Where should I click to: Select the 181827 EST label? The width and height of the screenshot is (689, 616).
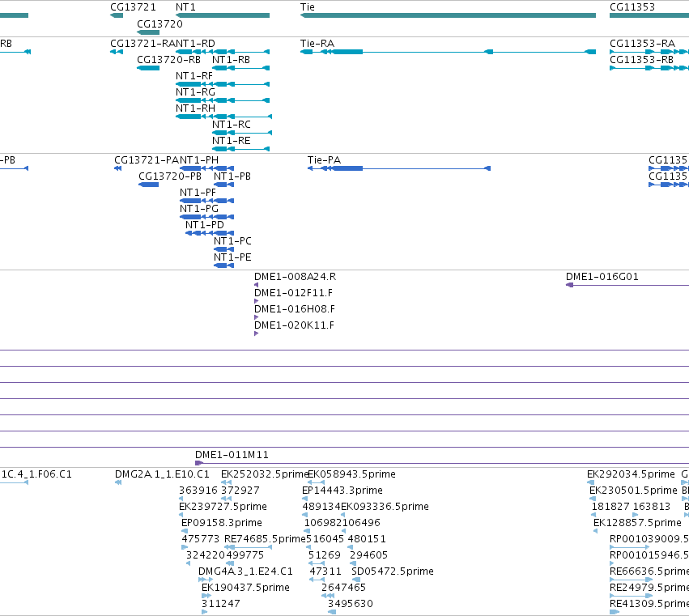pos(610,507)
